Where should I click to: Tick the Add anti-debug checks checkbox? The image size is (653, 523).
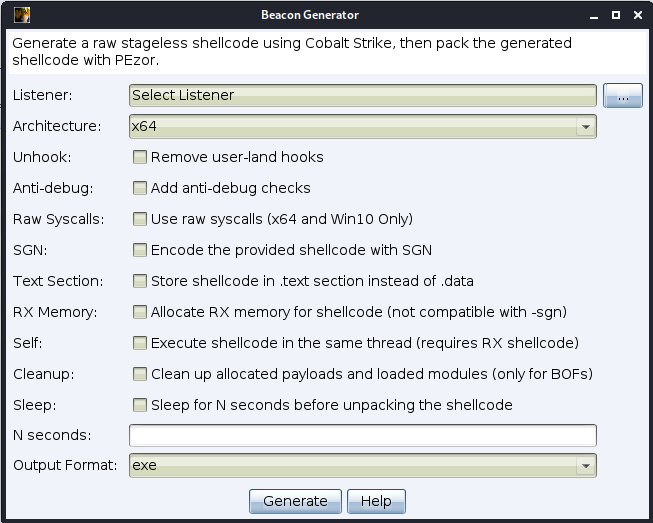click(x=140, y=188)
